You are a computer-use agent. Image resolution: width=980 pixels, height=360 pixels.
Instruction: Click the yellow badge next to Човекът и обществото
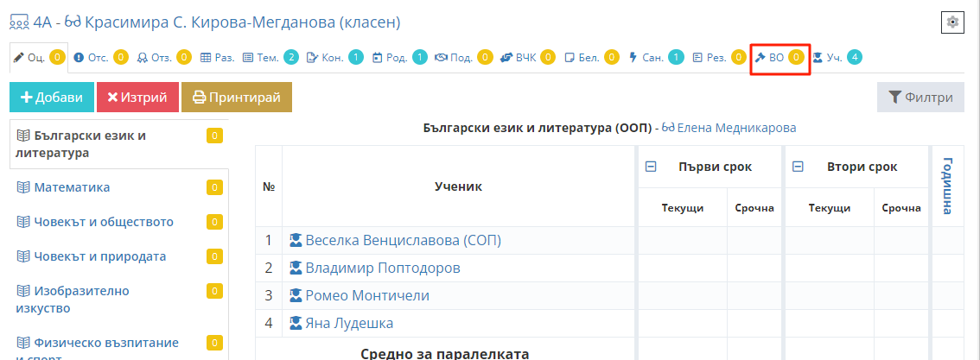coord(214,222)
